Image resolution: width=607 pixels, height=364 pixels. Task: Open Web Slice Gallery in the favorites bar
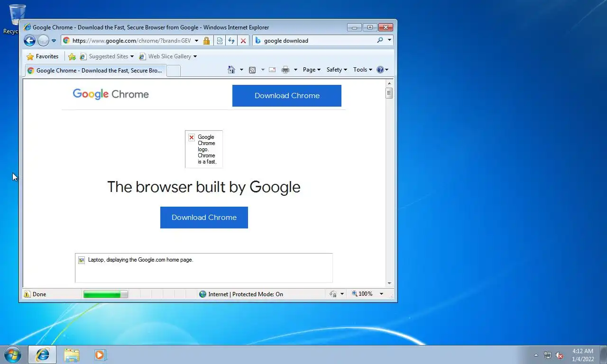pyautogui.click(x=165, y=56)
